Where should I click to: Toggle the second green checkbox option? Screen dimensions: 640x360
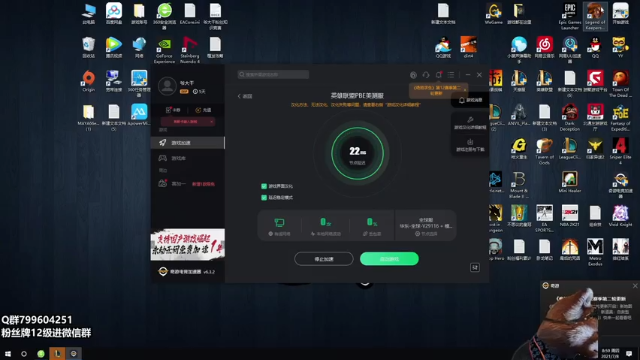pyautogui.click(x=264, y=198)
